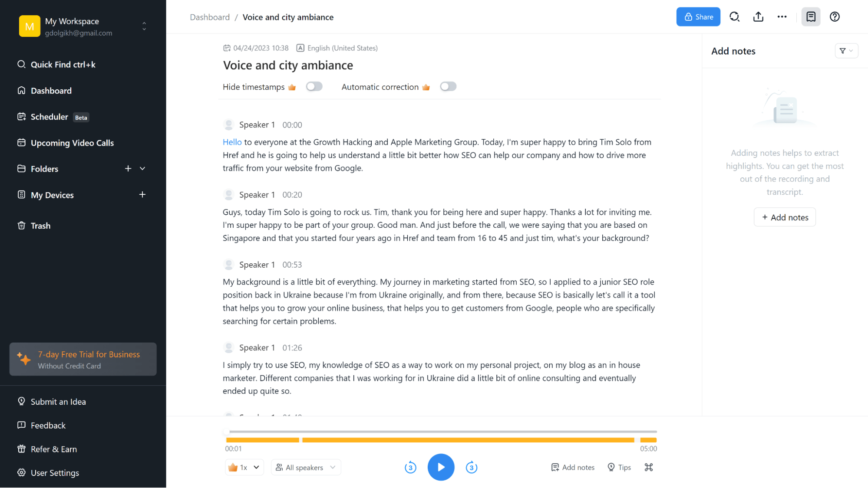Click the more options ellipsis icon
This screenshot has width=868, height=488.
[x=782, y=16]
